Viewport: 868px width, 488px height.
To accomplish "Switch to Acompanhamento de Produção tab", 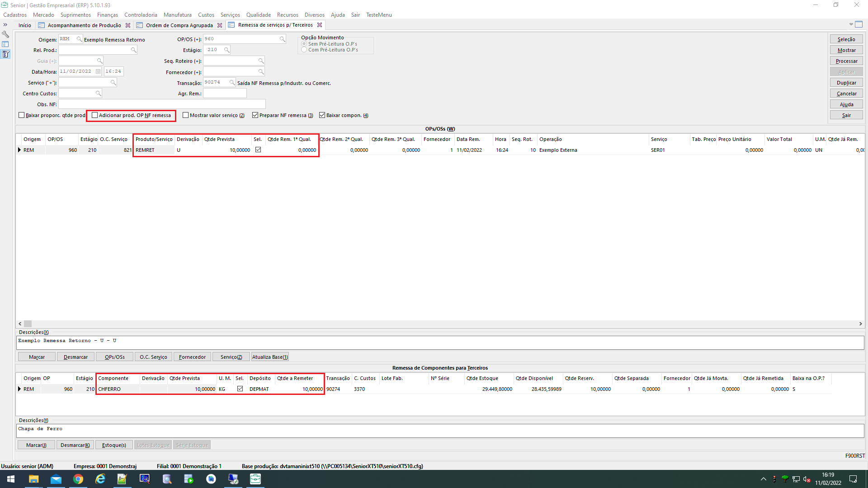I will pos(84,25).
